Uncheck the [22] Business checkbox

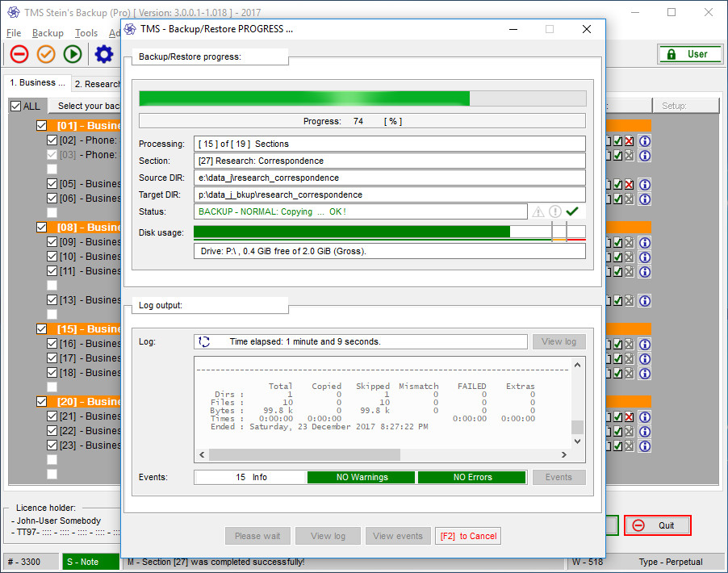(52, 431)
